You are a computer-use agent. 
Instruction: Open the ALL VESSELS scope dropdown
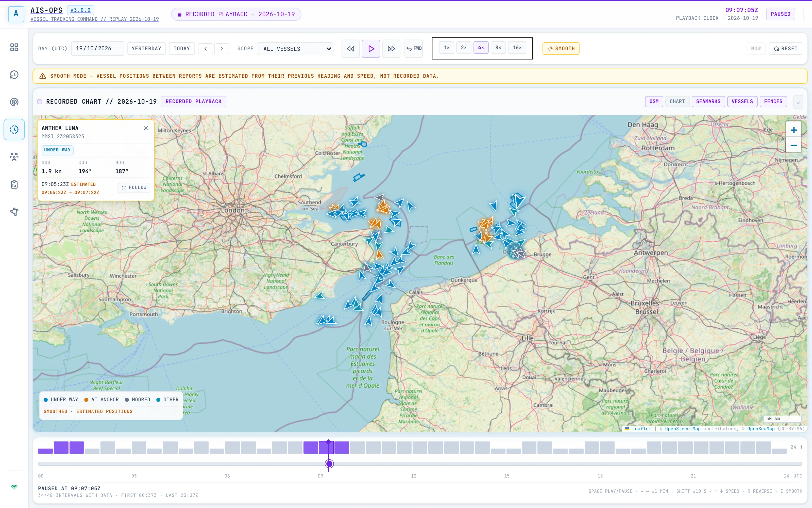pos(295,49)
